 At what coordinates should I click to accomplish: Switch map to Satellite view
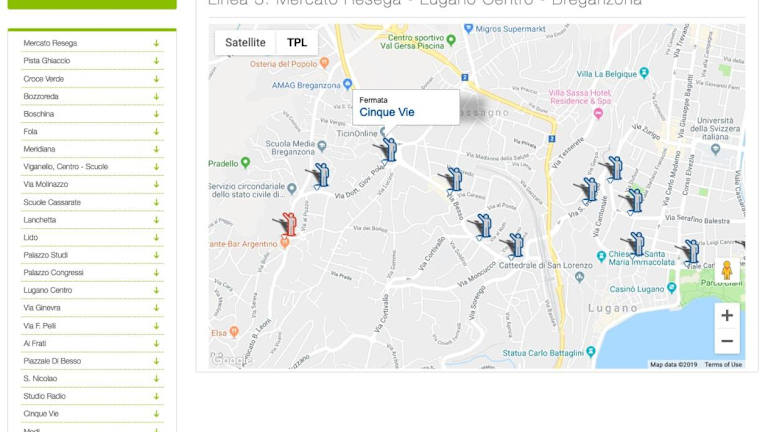[245, 43]
